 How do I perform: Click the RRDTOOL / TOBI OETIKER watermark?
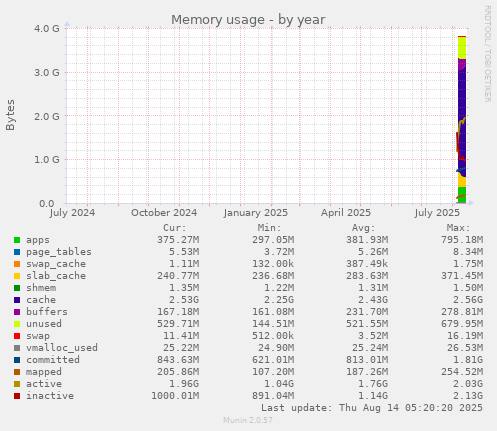487,54
